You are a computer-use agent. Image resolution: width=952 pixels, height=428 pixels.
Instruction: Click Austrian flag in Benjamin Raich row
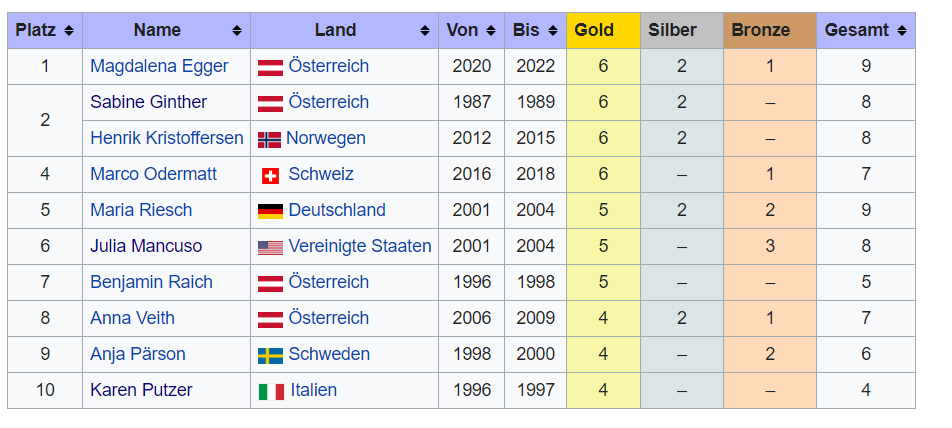[270, 283]
